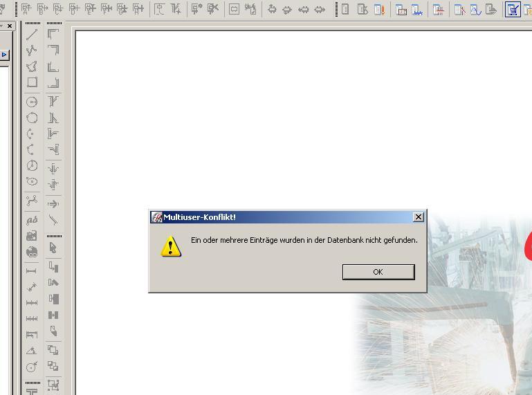The width and height of the screenshot is (532, 395).
Task: Select the Continued dimension tool
Action: pos(32,303)
